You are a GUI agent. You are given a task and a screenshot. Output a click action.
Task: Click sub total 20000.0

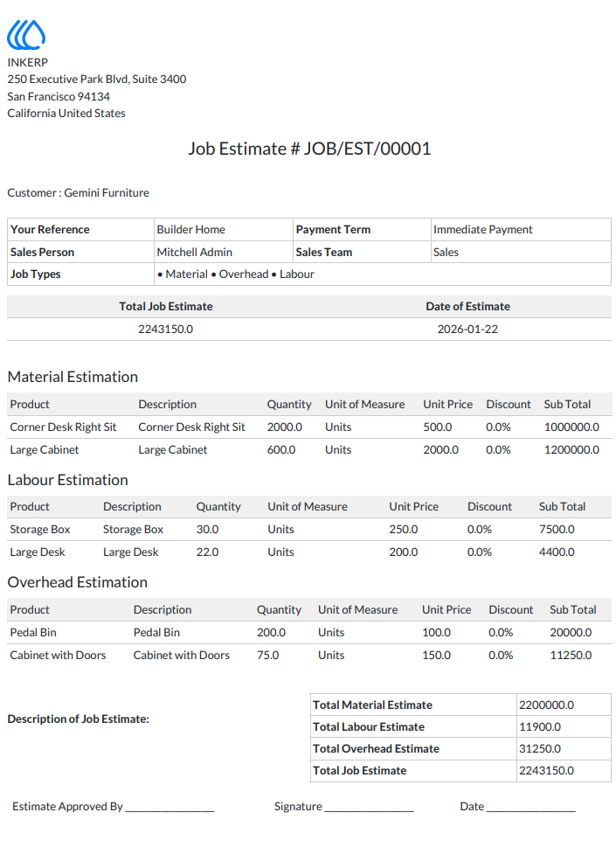pos(571,632)
